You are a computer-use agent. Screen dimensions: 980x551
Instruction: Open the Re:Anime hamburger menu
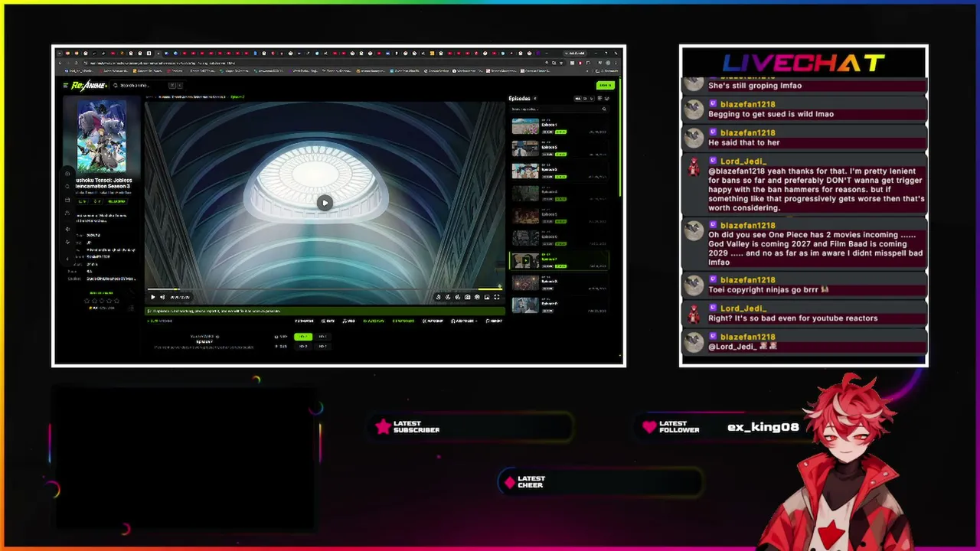point(66,86)
